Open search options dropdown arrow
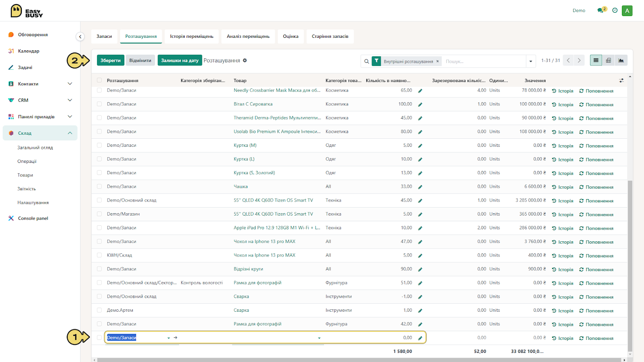Screen dimensions: 644x362 (x=531, y=61)
